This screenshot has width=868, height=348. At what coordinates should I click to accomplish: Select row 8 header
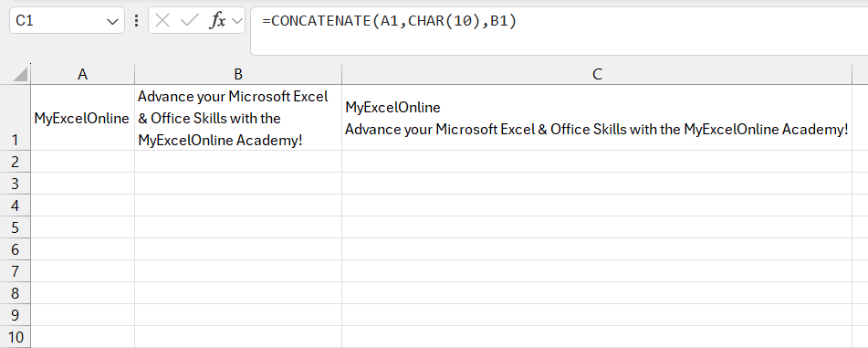tap(15, 293)
